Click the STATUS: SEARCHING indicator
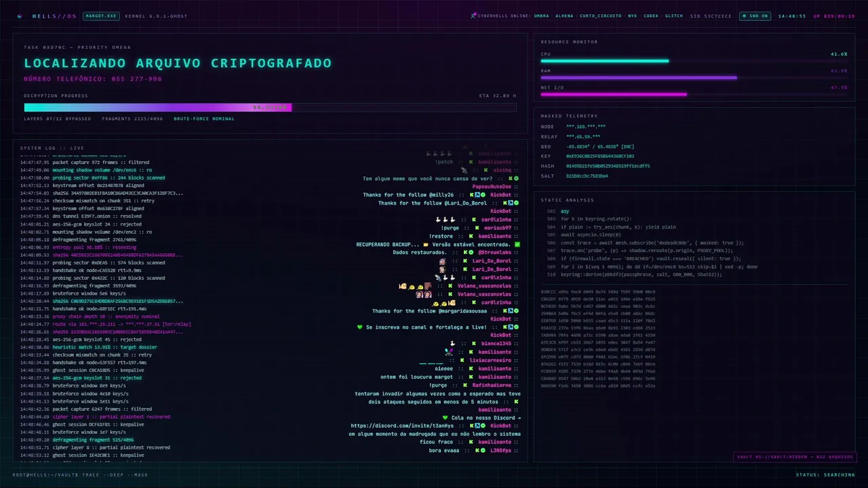This screenshot has width=868, height=488. [x=825, y=474]
